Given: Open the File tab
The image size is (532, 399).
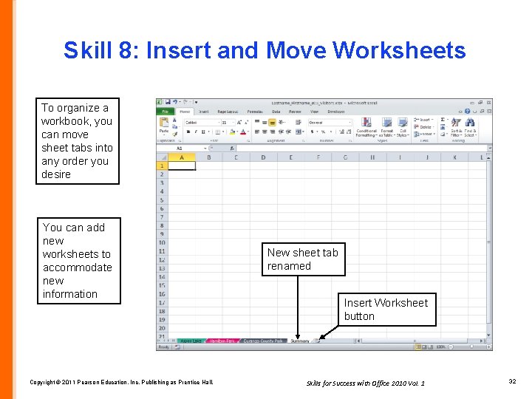Looking at the screenshot, I should click(x=166, y=112).
